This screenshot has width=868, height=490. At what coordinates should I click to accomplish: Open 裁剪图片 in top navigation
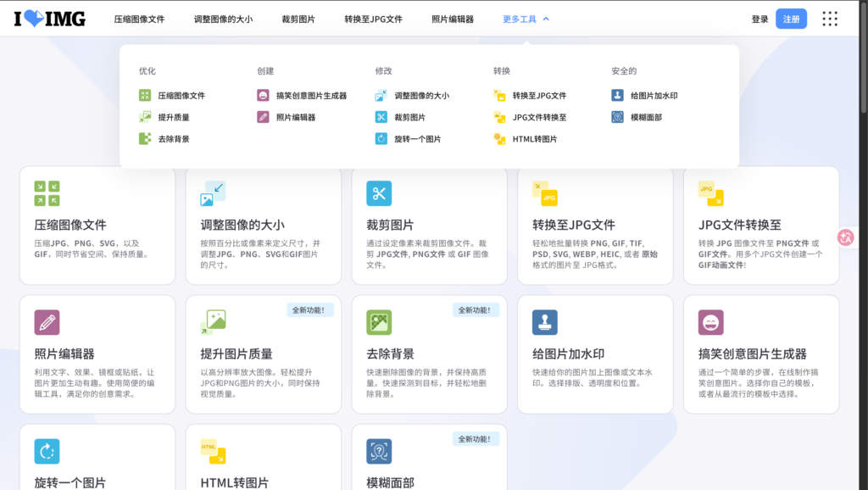coord(298,19)
